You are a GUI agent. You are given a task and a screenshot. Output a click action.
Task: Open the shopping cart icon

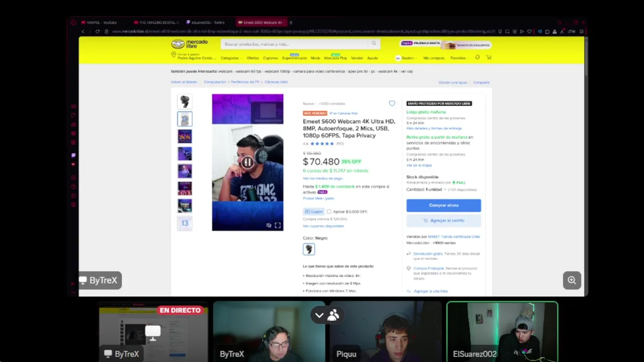click(x=489, y=58)
